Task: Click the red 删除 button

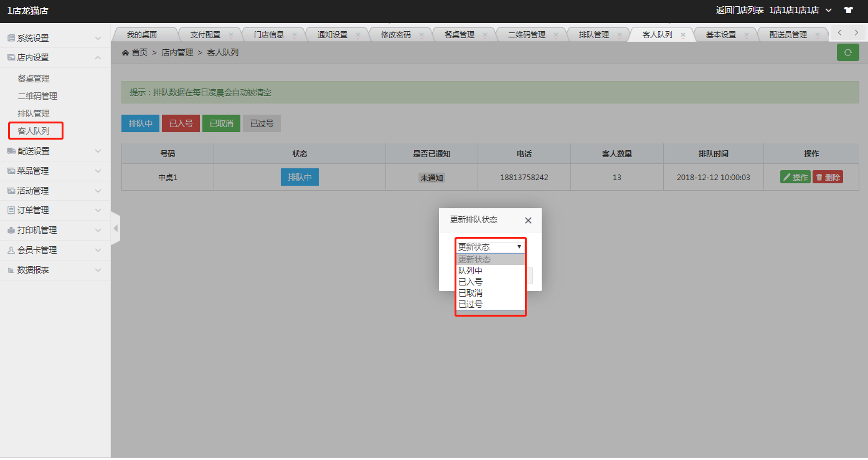Action: coord(828,178)
